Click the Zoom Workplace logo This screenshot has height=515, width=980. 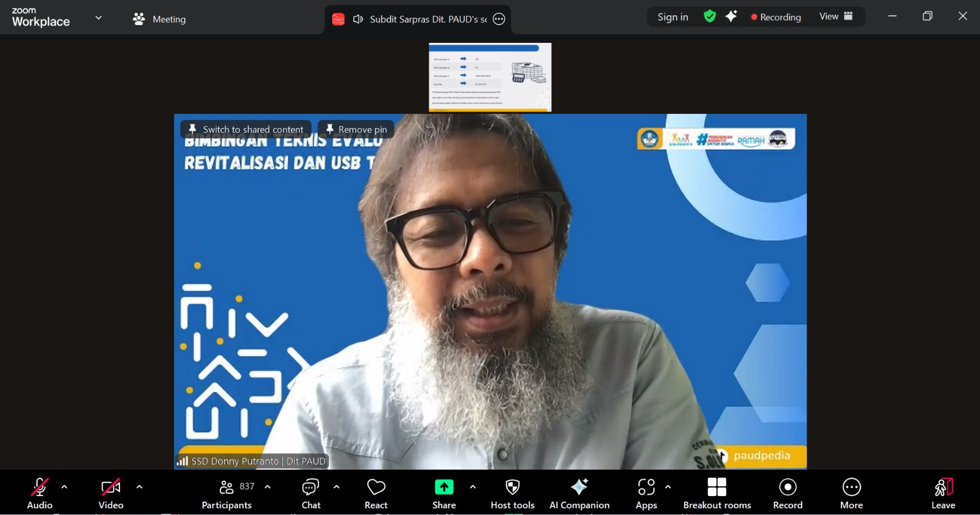pos(40,17)
